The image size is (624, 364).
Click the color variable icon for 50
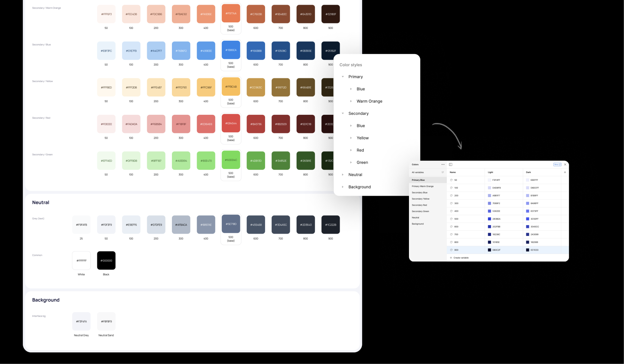pos(451,180)
